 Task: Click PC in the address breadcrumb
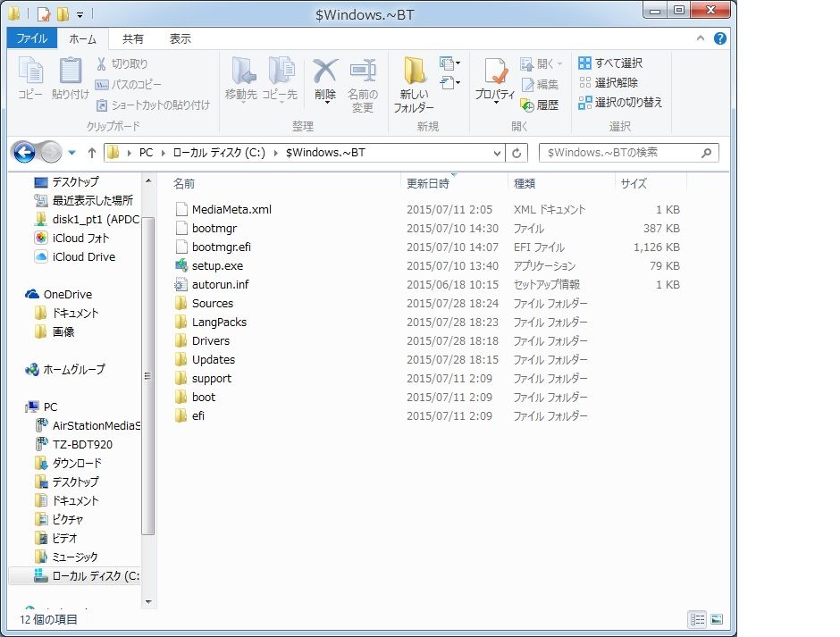point(146,154)
